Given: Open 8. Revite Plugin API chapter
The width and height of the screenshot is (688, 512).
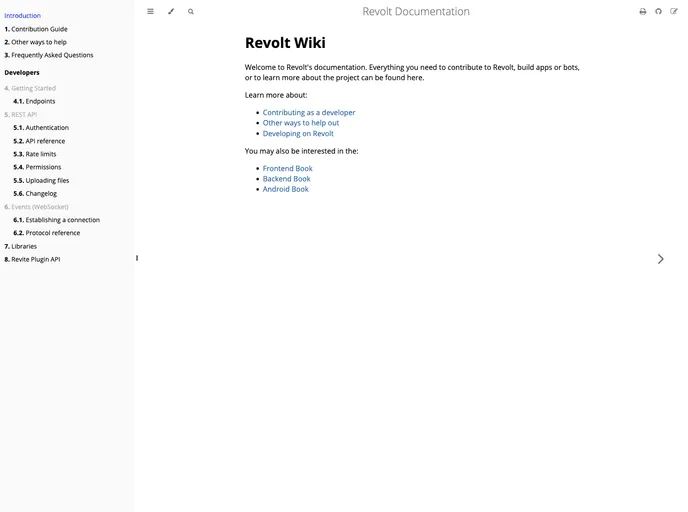Looking at the screenshot, I should (x=32, y=259).
